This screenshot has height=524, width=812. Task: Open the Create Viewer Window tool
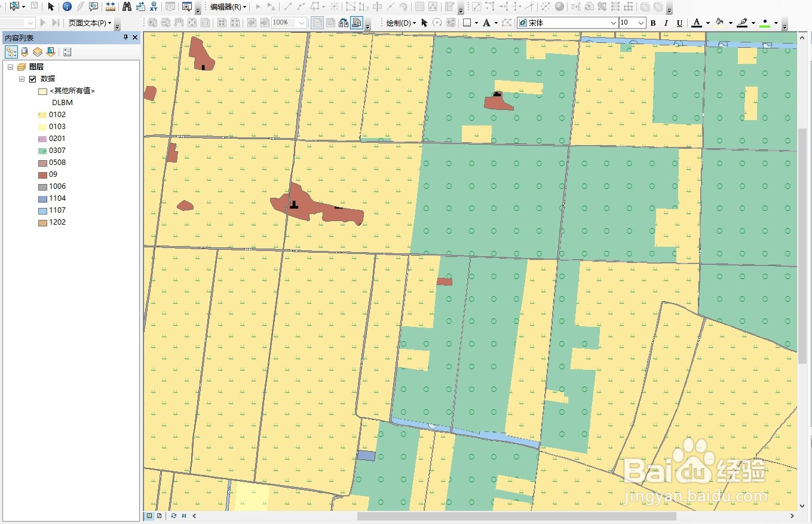[187, 7]
